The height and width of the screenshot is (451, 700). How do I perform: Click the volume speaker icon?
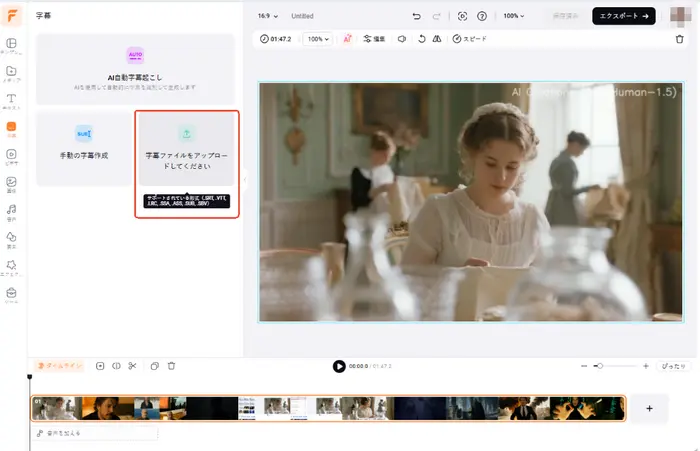(402, 39)
